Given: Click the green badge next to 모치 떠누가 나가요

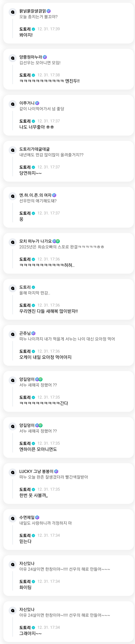Looking at the screenshot, I should point(58,241).
